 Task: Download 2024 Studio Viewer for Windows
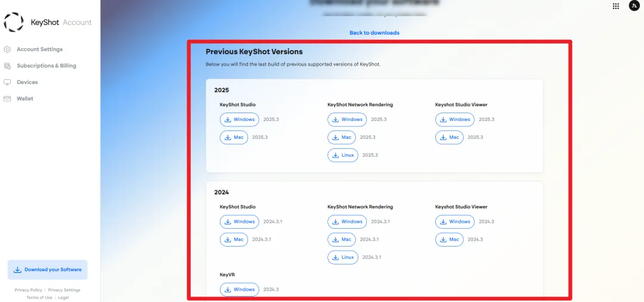454,222
